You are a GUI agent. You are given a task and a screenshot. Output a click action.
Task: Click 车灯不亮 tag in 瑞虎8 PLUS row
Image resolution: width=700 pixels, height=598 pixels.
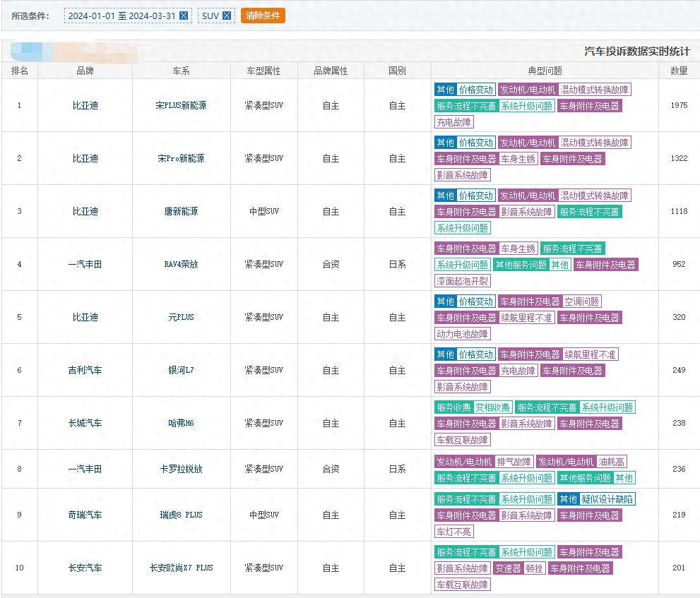point(453,532)
